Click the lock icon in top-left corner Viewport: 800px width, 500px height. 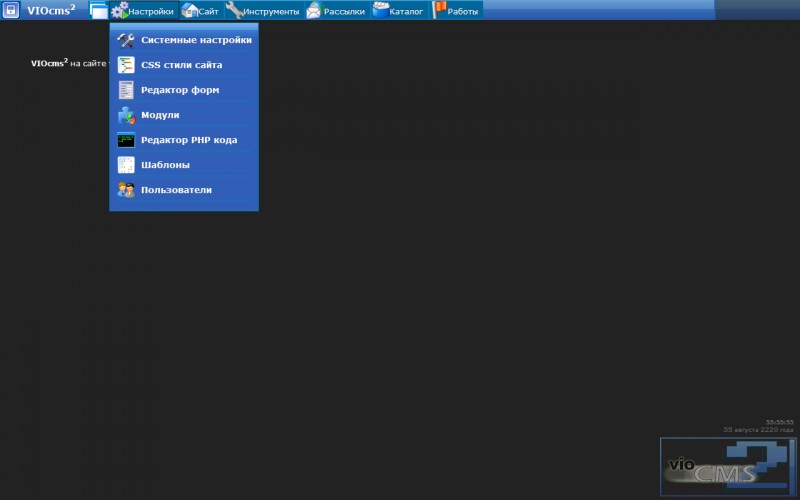pos(11,10)
